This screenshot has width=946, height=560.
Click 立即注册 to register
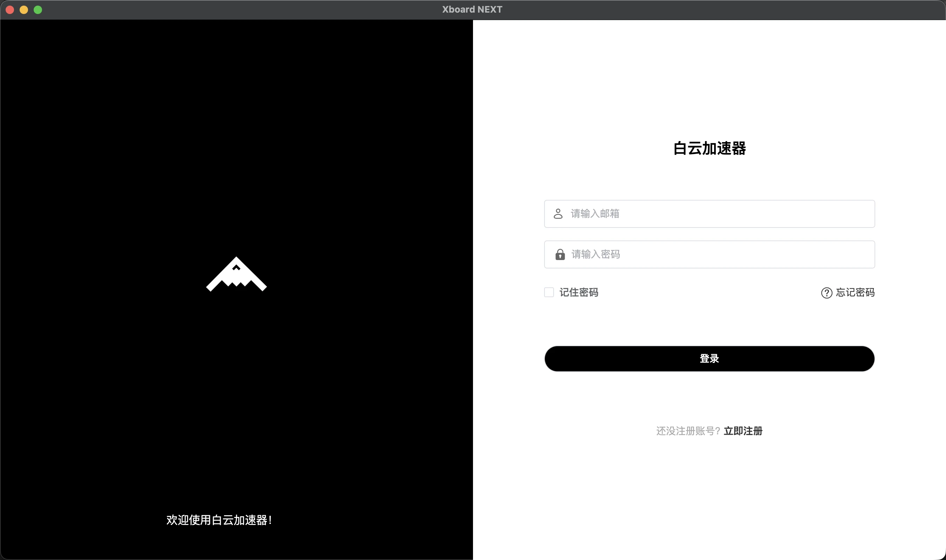click(743, 431)
